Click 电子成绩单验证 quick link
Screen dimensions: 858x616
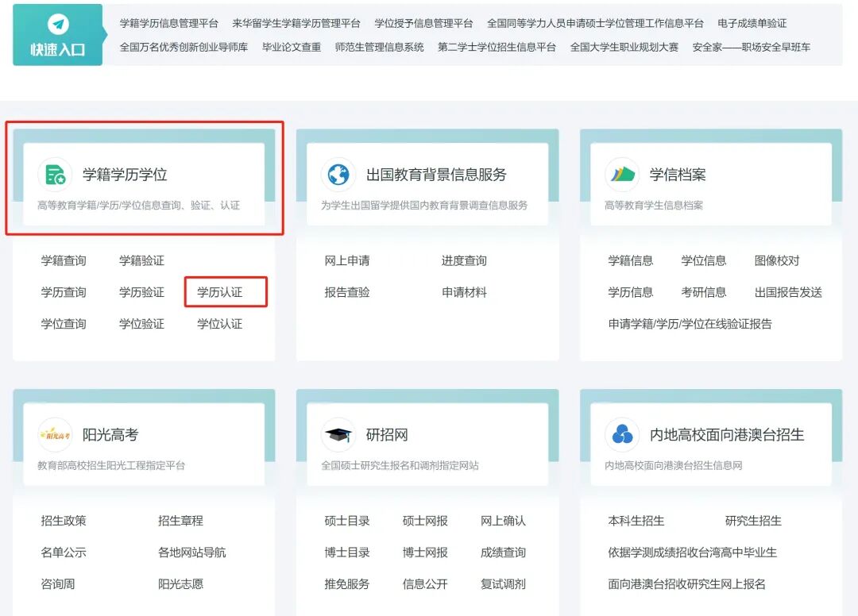(752, 24)
